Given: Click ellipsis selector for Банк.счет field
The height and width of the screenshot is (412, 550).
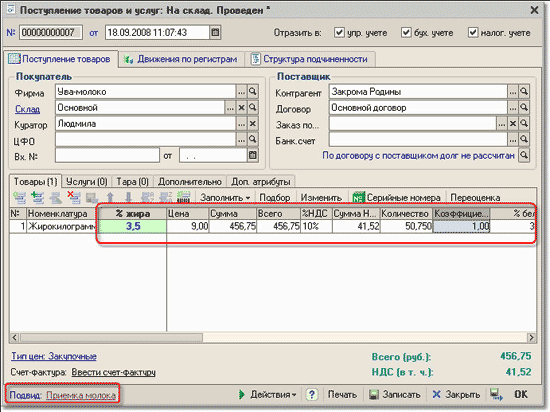Looking at the screenshot, I should coord(513,139).
